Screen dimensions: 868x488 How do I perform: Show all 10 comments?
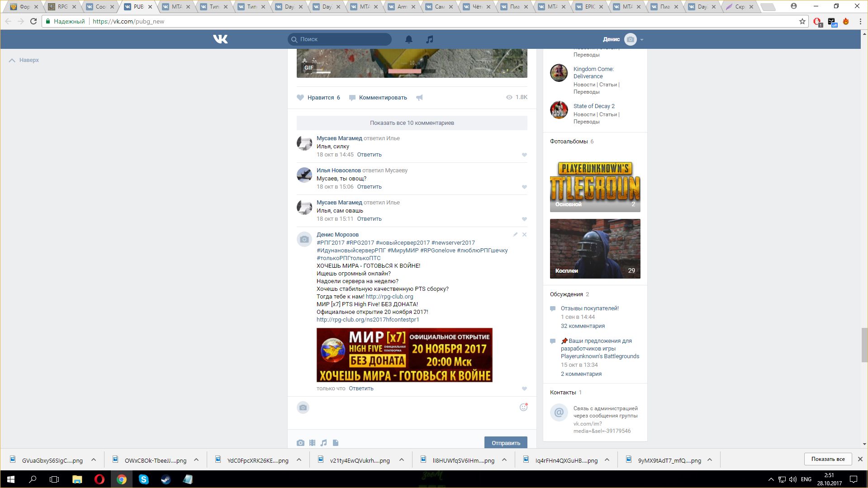pyautogui.click(x=412, y=123)
